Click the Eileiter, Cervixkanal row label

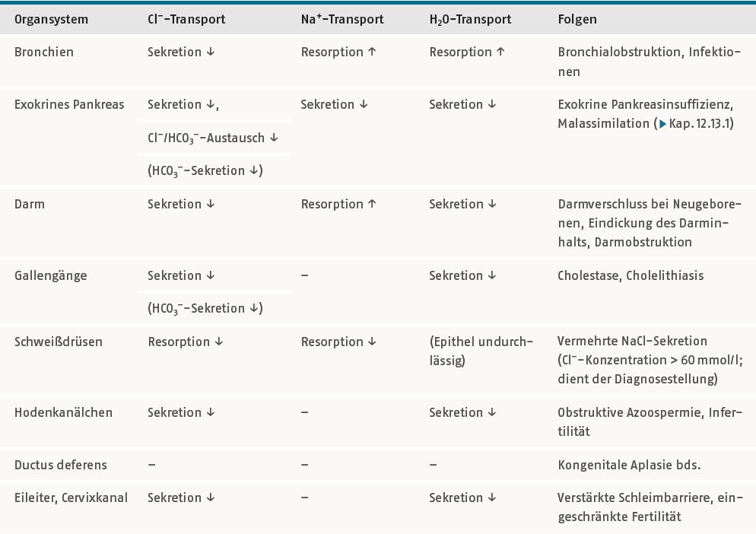71,497
